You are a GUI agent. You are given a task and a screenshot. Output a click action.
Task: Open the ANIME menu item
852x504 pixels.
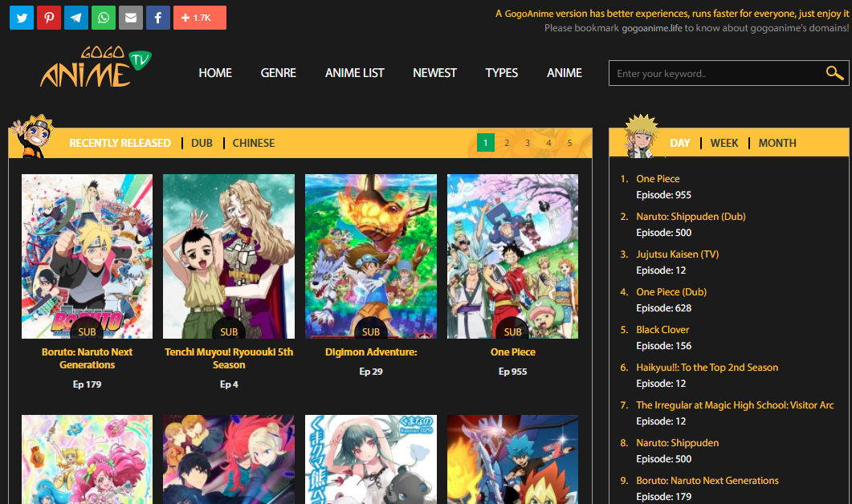pos(564,73)
